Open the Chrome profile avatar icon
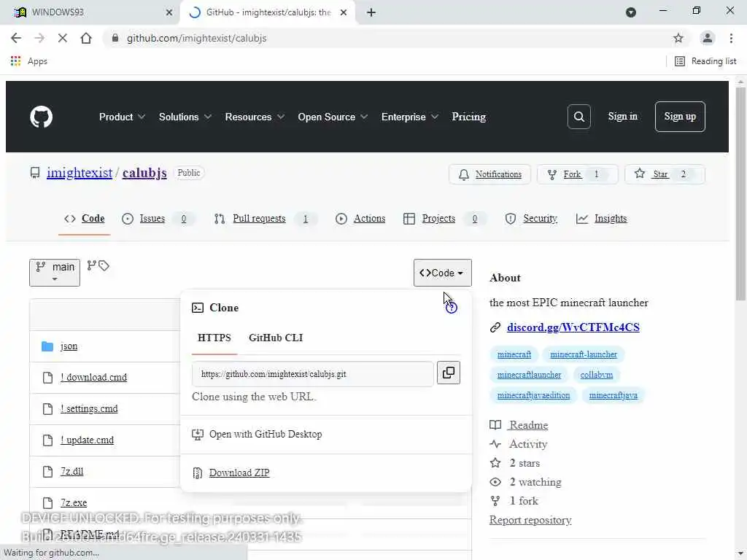 pyautogui.click(x=707, y=38)
